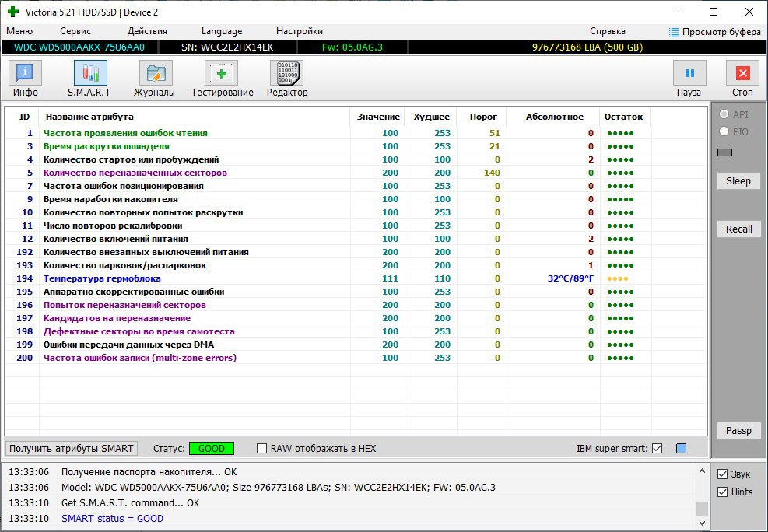Click the Остаток column header
The image size is (768, 532).
pos(623,117)
